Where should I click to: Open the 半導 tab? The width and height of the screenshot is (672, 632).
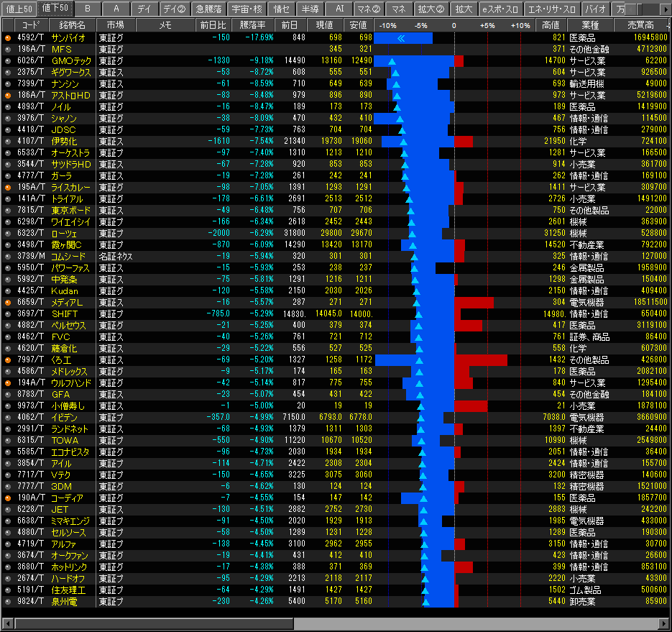pyautogui.click(x=309, y=9)
